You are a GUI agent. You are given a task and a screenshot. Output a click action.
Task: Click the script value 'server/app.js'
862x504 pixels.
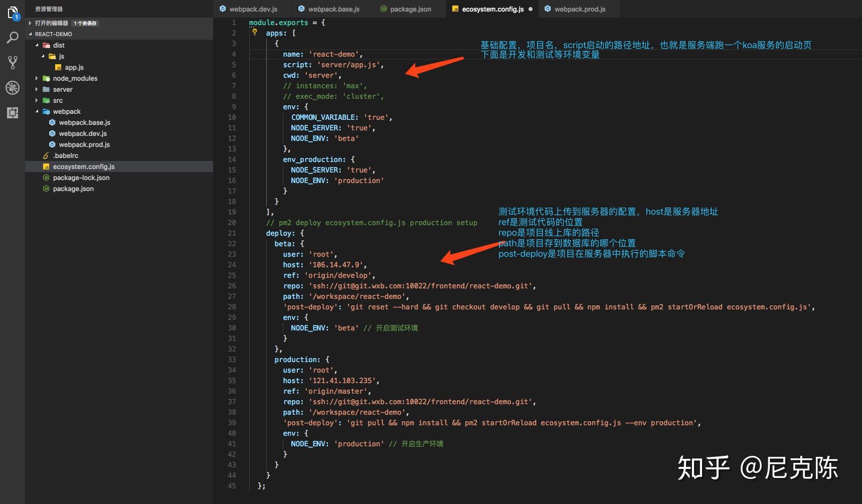tap(348, 65)
